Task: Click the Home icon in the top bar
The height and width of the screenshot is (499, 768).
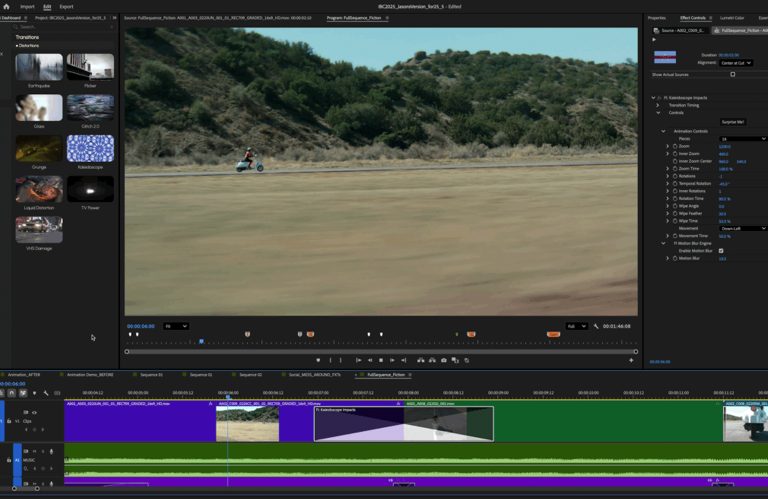Action: (x=6, y=7)
